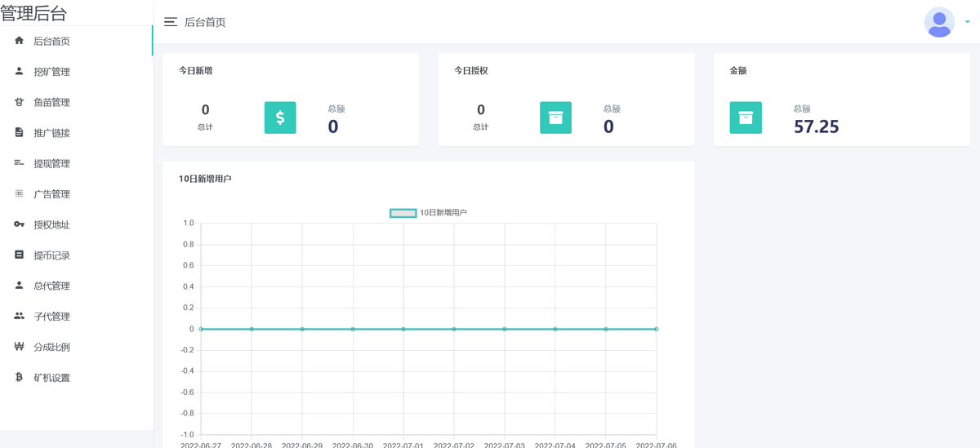Go to the 鱼苗管理 section
Image resolution: width=980 pixels, height=448 pixels.
click(x=76, y=102)
